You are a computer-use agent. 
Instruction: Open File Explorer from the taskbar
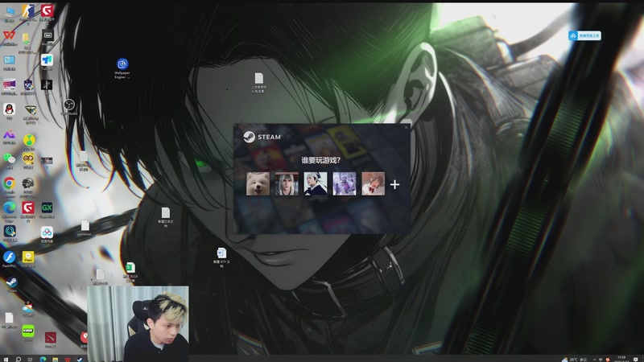click(x=55, y=359)
